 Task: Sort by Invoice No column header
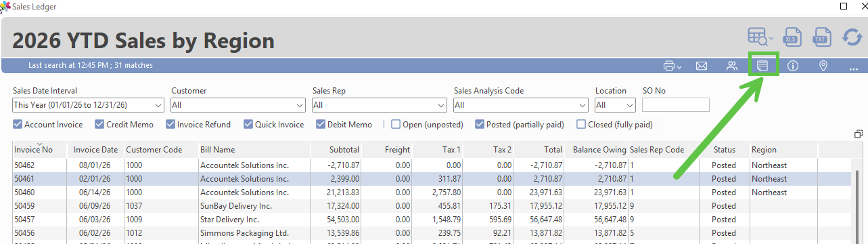click(39, 150)
